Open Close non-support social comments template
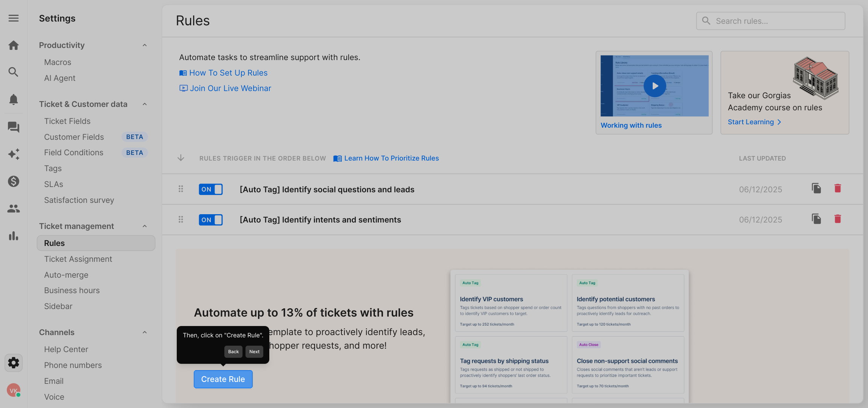 pyautogui.click(x=628, y=365)
